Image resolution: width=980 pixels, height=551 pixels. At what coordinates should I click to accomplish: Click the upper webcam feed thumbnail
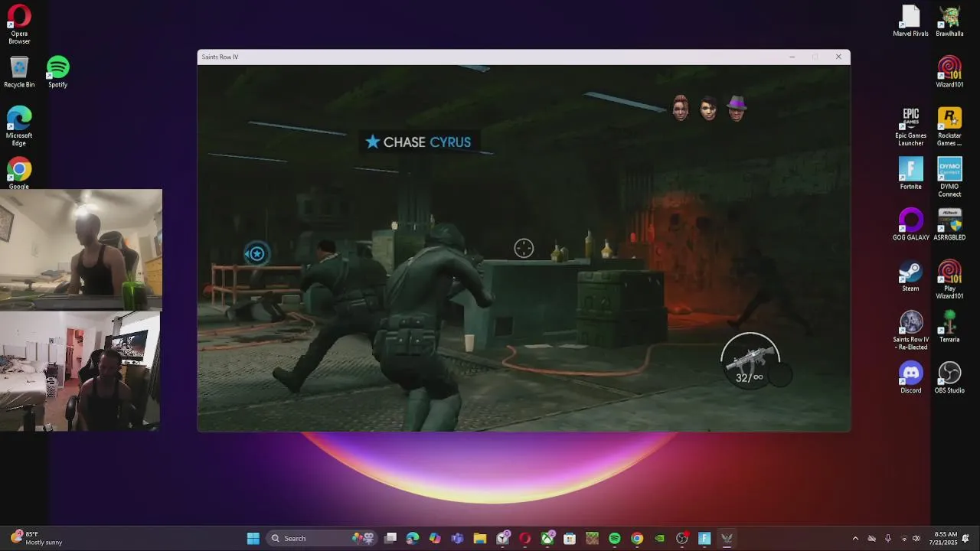pyautogui.click(x=81, y=249)
